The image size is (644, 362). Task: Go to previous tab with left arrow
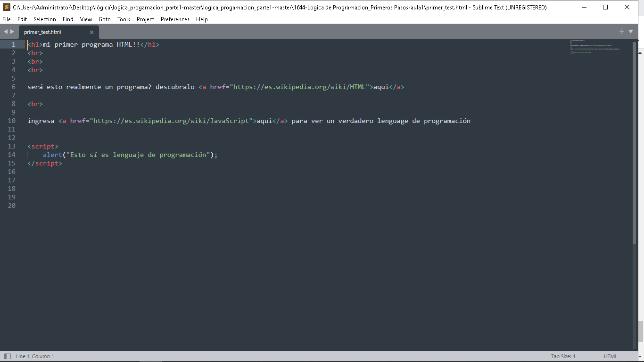6,32
